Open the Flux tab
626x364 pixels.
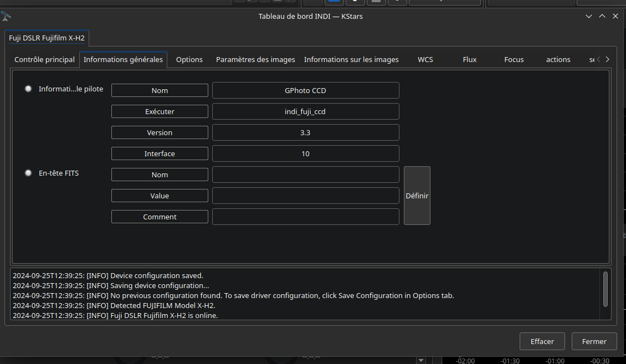click(470, 59)
